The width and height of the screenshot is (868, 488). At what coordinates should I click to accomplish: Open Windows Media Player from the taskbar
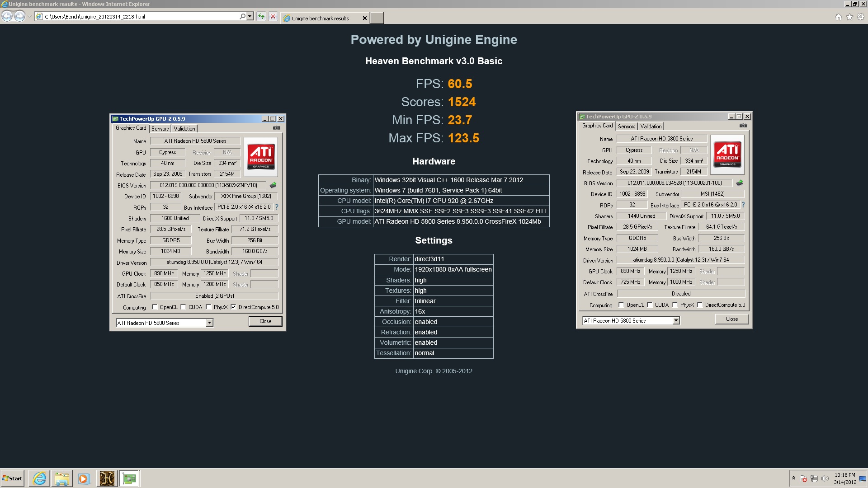(x=84, y=479)
